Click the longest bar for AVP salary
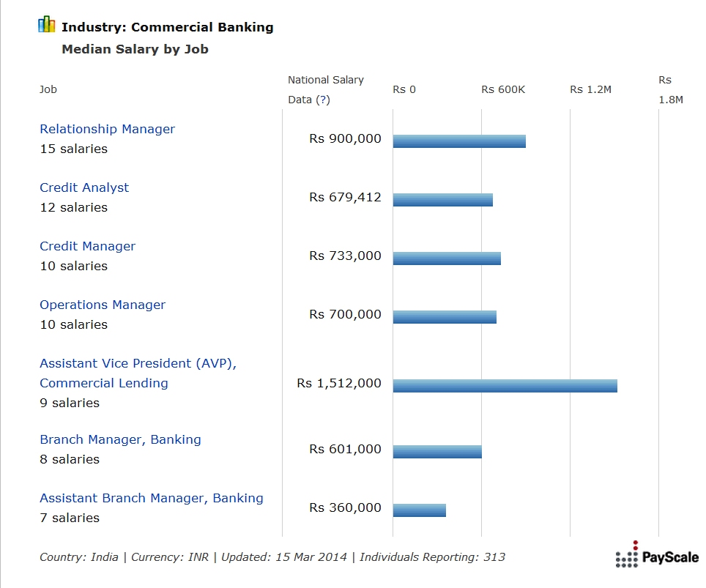This screenshot has width=706, height=588. click(x=505, y=386)
